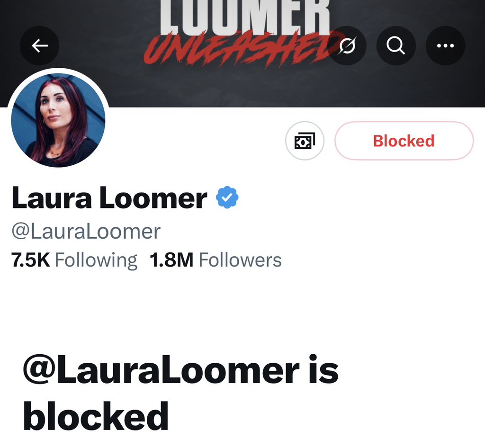The image size is (485, 448).
Task: View Laura Loomer's profile picture
Action: tap(58, 119)
